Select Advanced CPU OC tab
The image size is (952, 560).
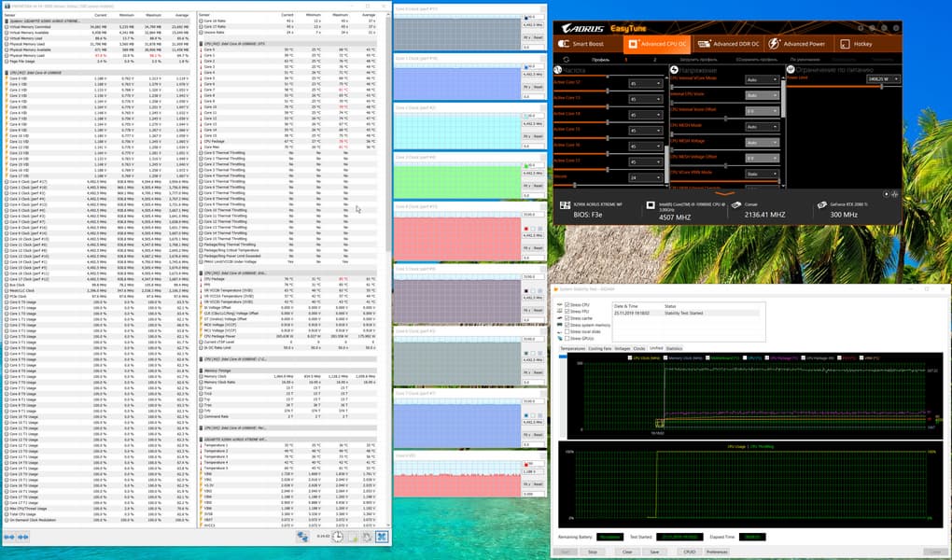[x=657, y=44]
